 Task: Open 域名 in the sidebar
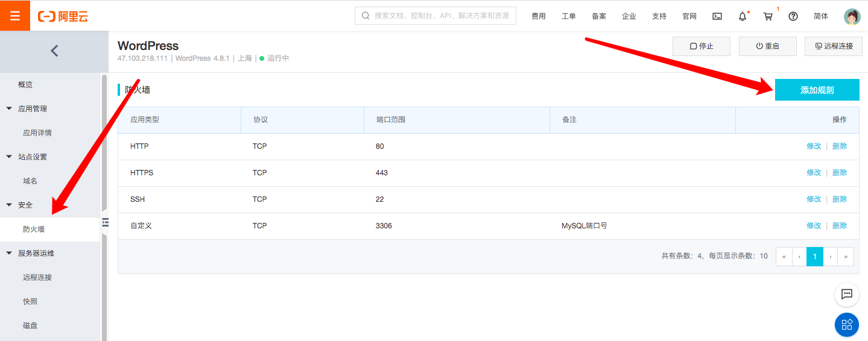30,181
